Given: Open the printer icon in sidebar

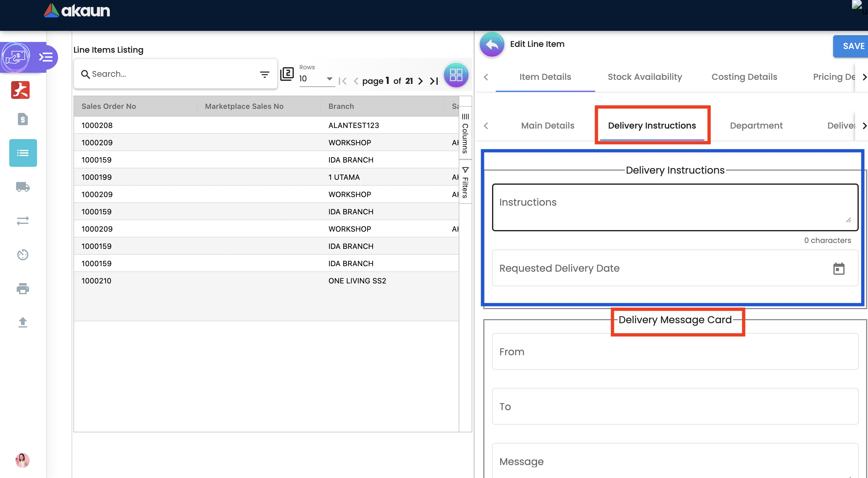Looking at the screenshot, I should (x=23, y=288).
